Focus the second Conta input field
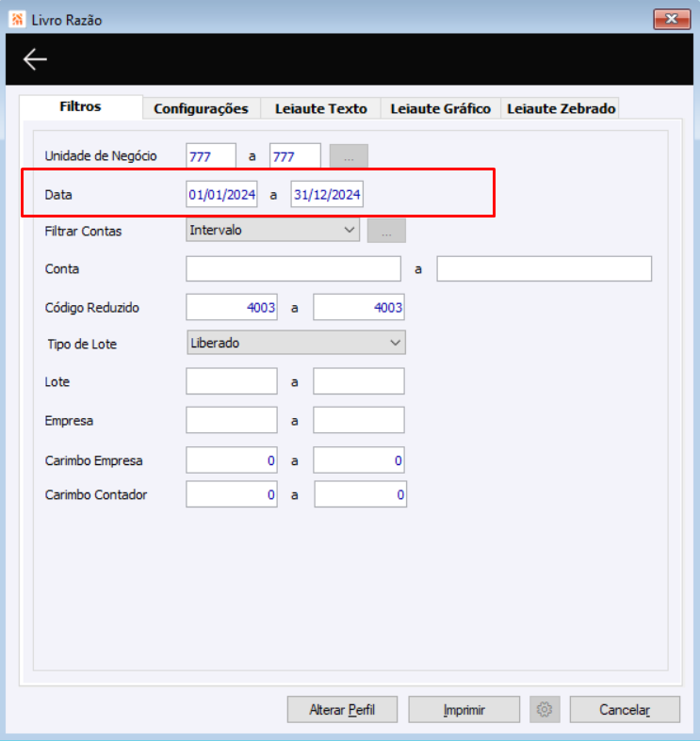The width and height of the screenshot is (700, 741). (x=544, y=269)
